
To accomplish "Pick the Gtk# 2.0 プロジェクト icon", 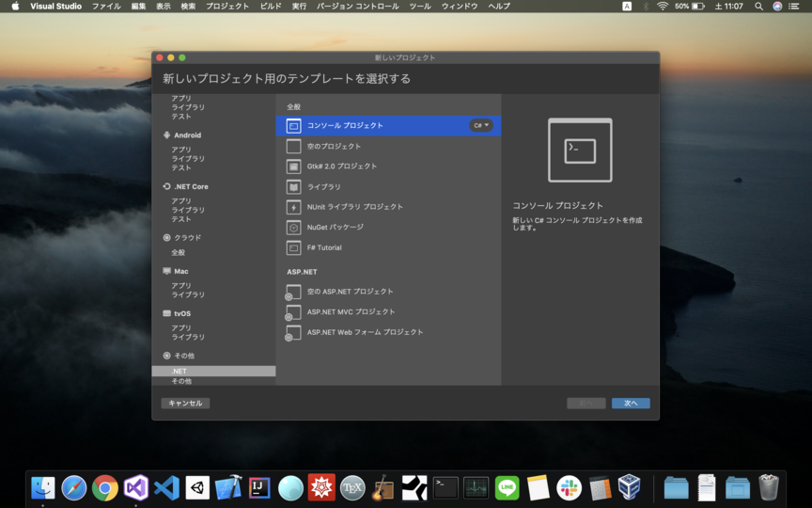I will [293, 167].
